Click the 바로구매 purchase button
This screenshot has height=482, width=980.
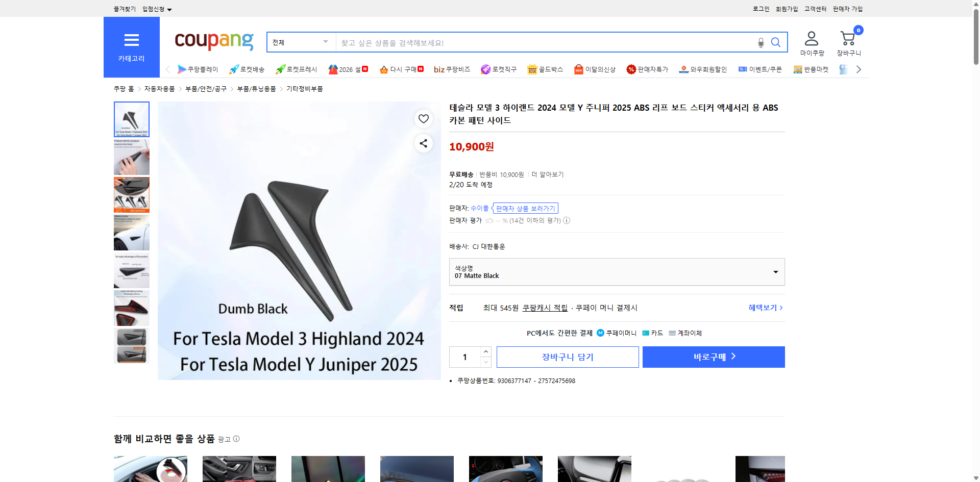[713, 357]
